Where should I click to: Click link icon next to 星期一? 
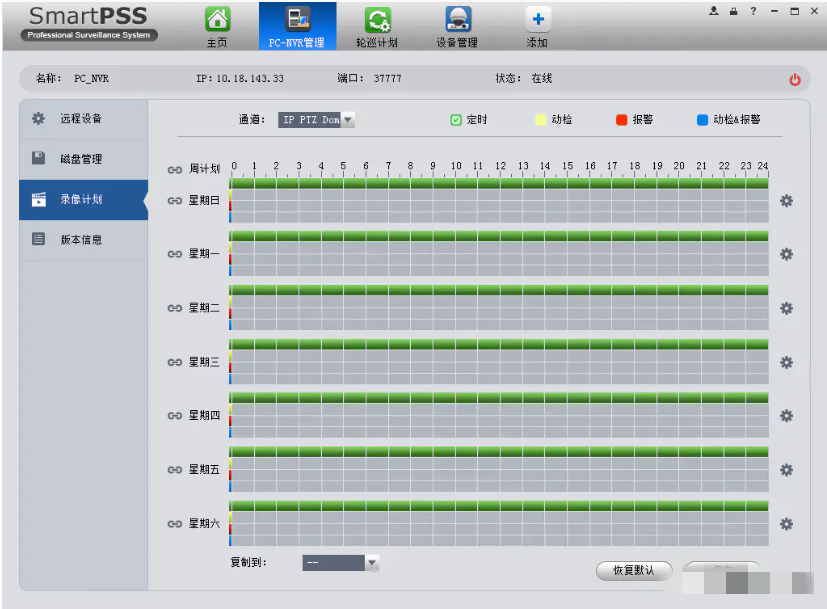tap(175, 254)
